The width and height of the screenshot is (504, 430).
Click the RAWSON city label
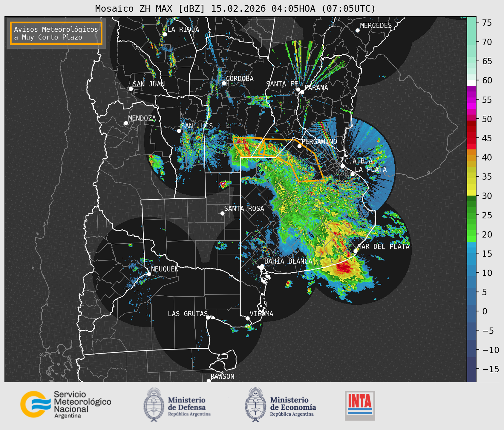click(x=222, y=376)
